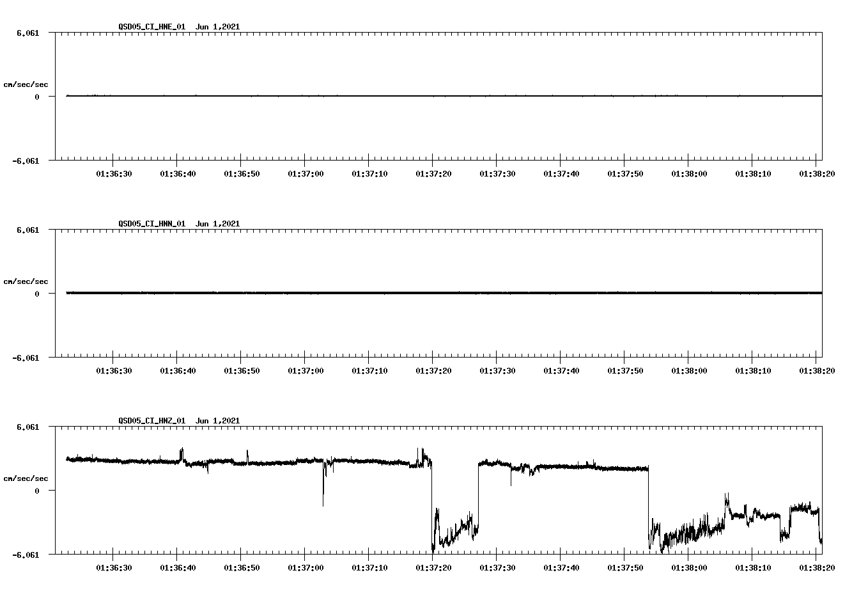Click the 01:38:00 time label under HNE plot
This screenshot has height=591, width=868.
pyautogui.click(x=689, y=173)
